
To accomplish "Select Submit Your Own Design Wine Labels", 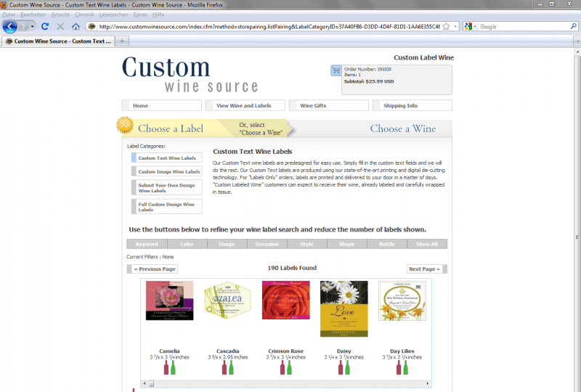I will click(x=167, y=187).
